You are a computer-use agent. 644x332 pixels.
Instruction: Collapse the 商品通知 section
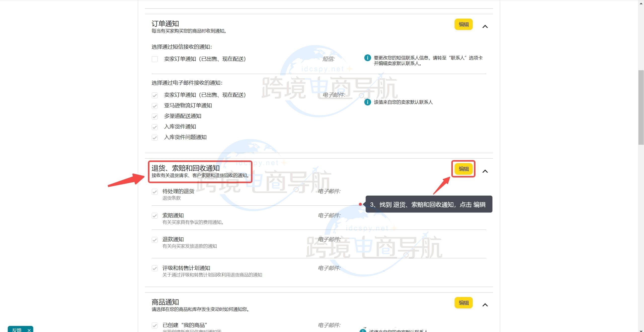pos(485,305)
